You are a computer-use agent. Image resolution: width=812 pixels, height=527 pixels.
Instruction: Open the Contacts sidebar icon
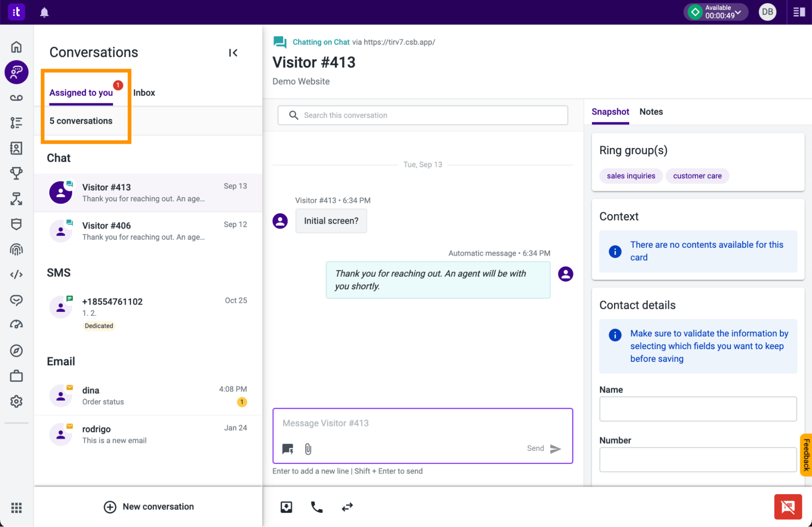[16, 148]
